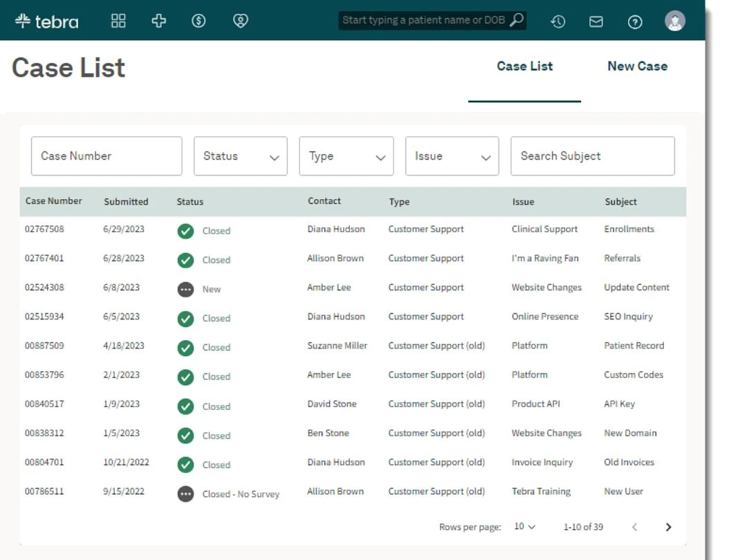Image resolution: width=747 pixels, height=560 pixels.
Task: Open case number 02767508
Action: tap(44, 229)
